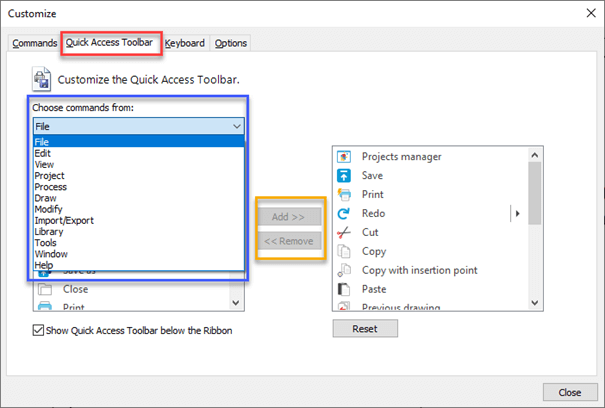Pick Library in the commands category list
This screenshot has width=605, height=408.
click(x=49, y=232)
